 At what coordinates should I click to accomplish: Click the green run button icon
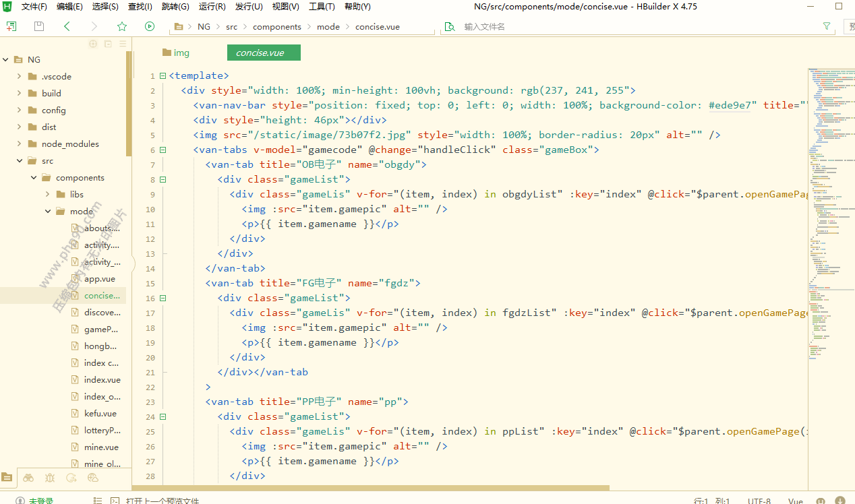(150, 26)
